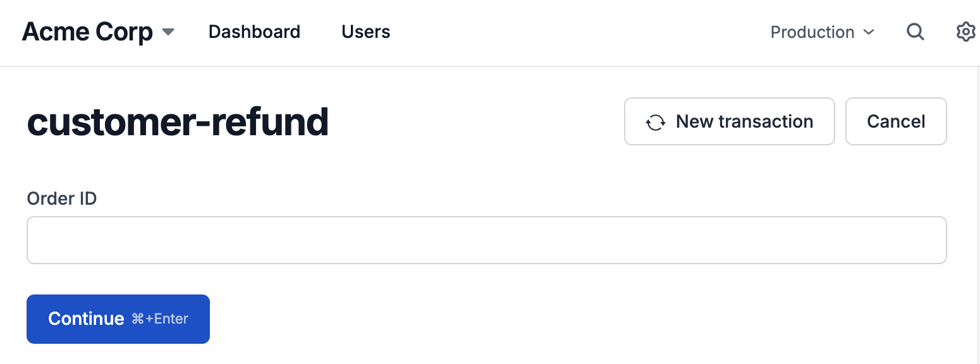Open application settings via the gear
Image resolution: width=980 pixels, height=364 pixels.
pyautogui.click(x=965, y=32)
